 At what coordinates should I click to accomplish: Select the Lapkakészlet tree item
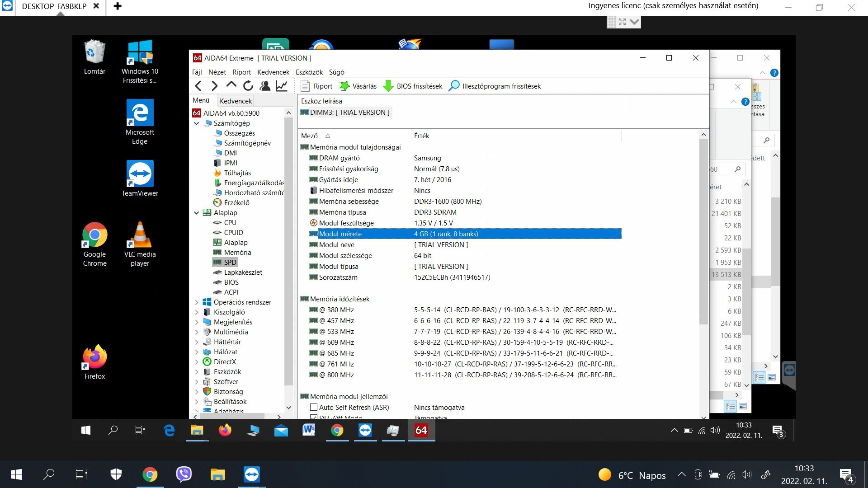[x=243, y=272]
